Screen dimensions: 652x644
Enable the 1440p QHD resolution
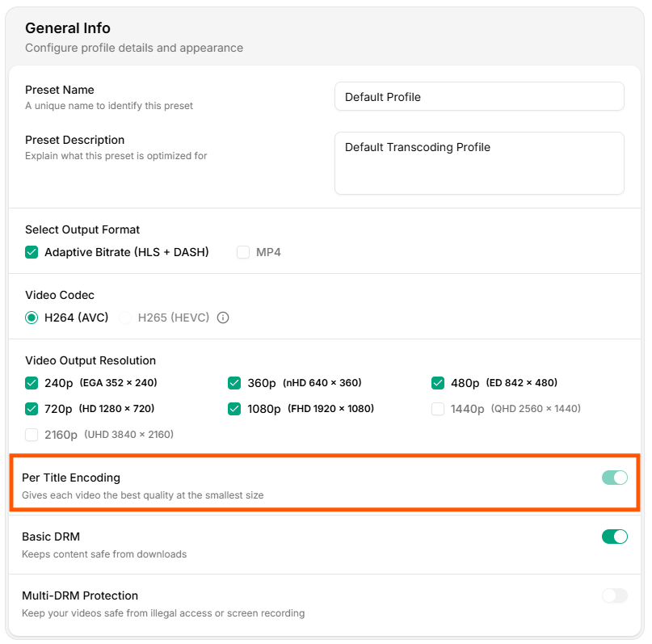(x=438, y=409)
